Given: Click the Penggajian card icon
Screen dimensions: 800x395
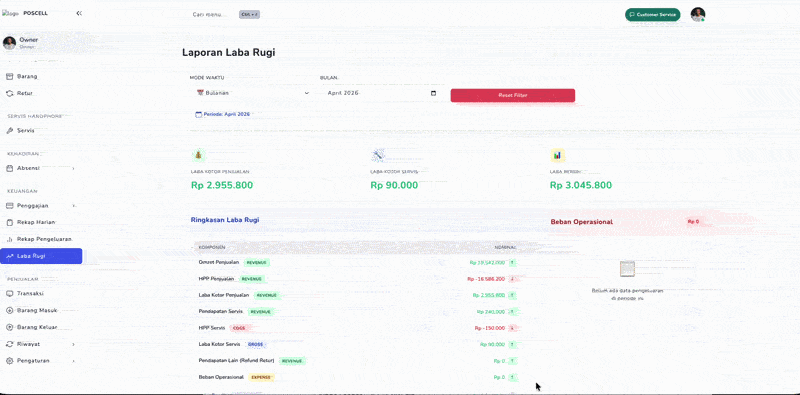Looking at the screenshot, I should click(x=9, y=206).
